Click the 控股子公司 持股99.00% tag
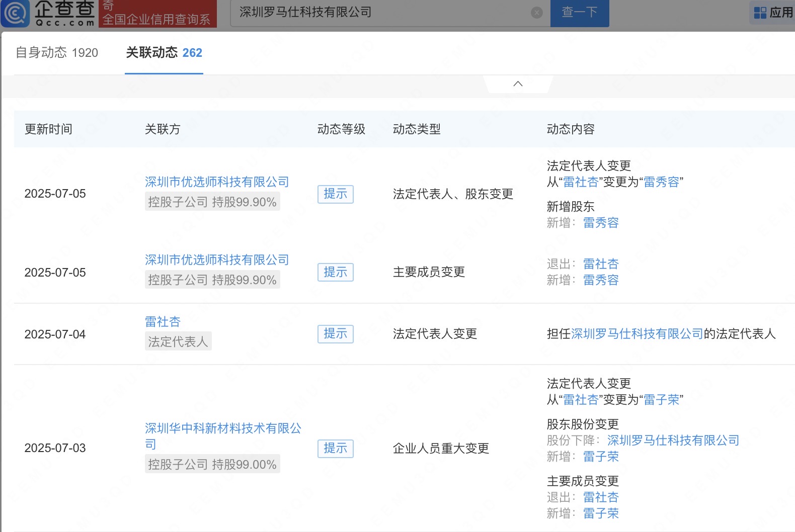The height and width of the screenshot is (532, 795). pos(212,464)
